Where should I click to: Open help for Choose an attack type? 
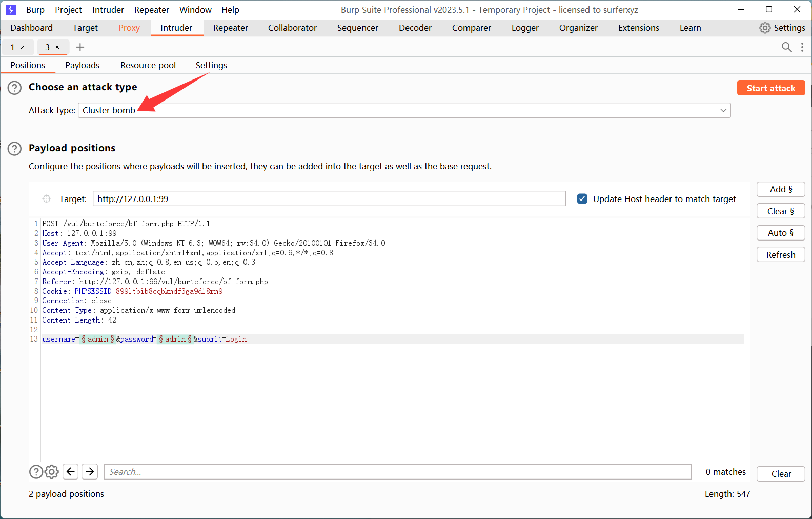coord(14,88)
